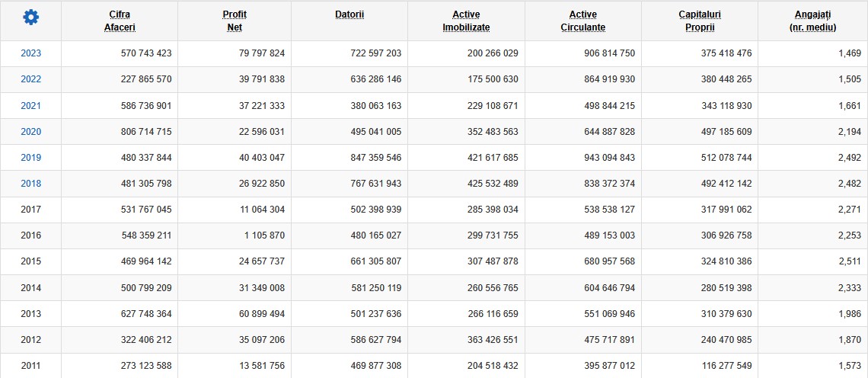Open the 2020 financial year link
The height and width of the screenshot is (378, 868).
click(30, 131)
